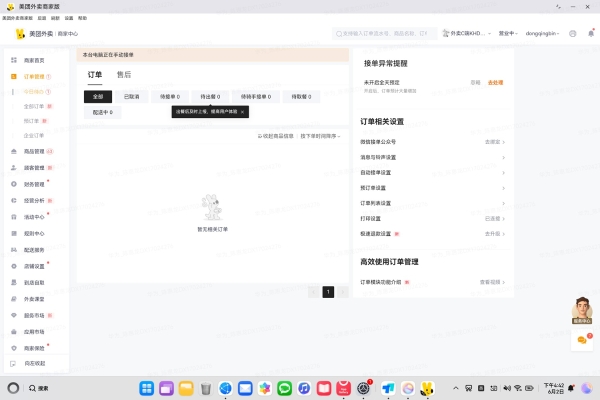
Task: Filter orders by 配送中 0
Action: [103, 112]
